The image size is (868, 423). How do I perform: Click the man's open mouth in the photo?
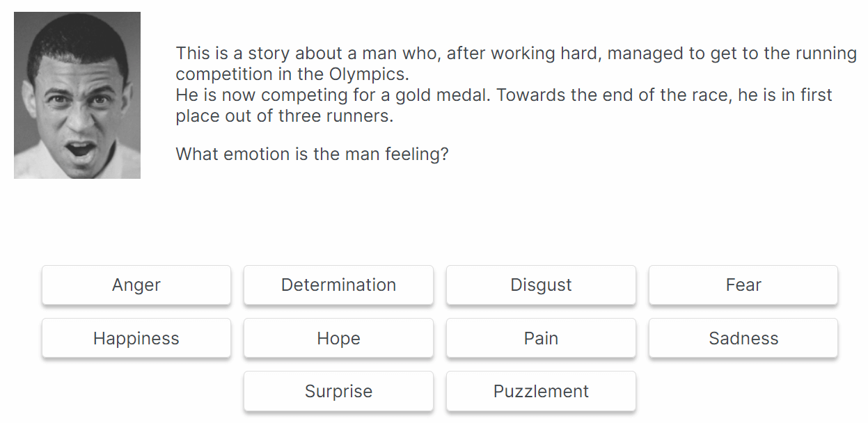81,150
